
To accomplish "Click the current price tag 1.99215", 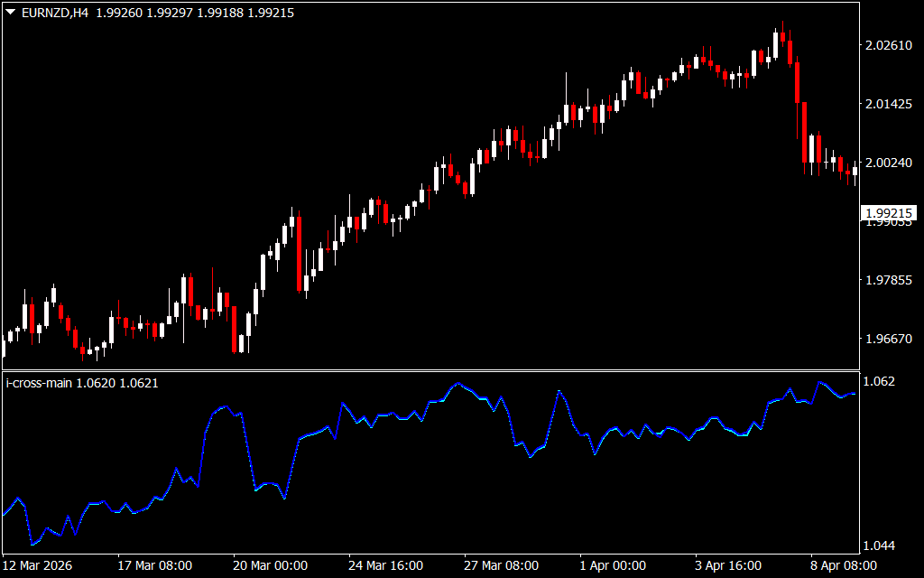I will tap(889, 213).
